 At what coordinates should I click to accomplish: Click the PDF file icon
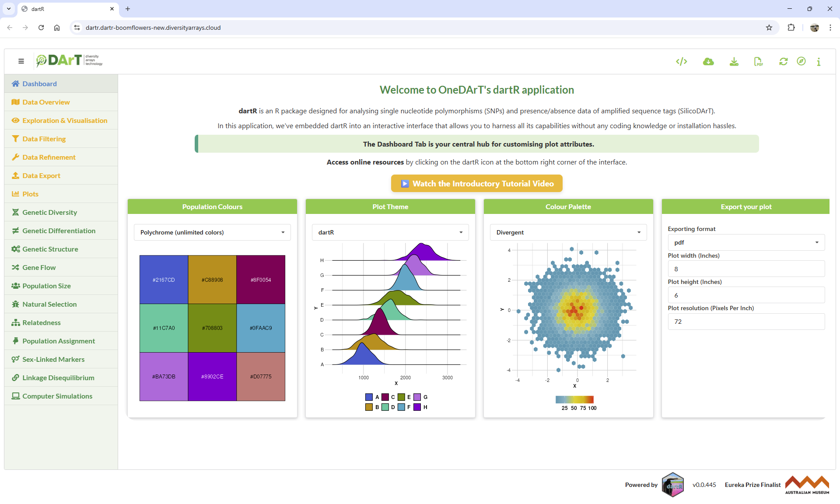758,62
